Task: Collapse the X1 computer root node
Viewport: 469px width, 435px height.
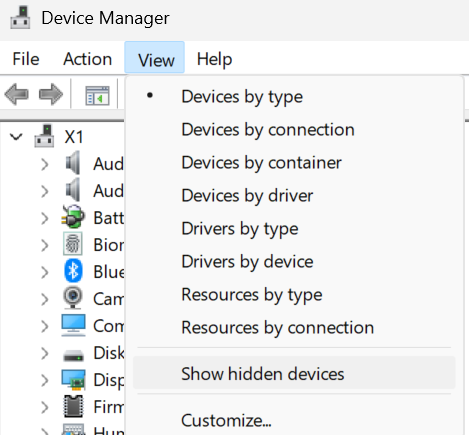Action: [16, 136]
